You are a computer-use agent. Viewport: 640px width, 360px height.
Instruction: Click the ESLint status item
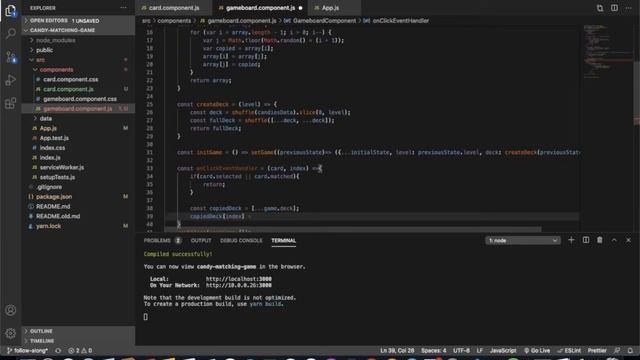pos(569,351)
